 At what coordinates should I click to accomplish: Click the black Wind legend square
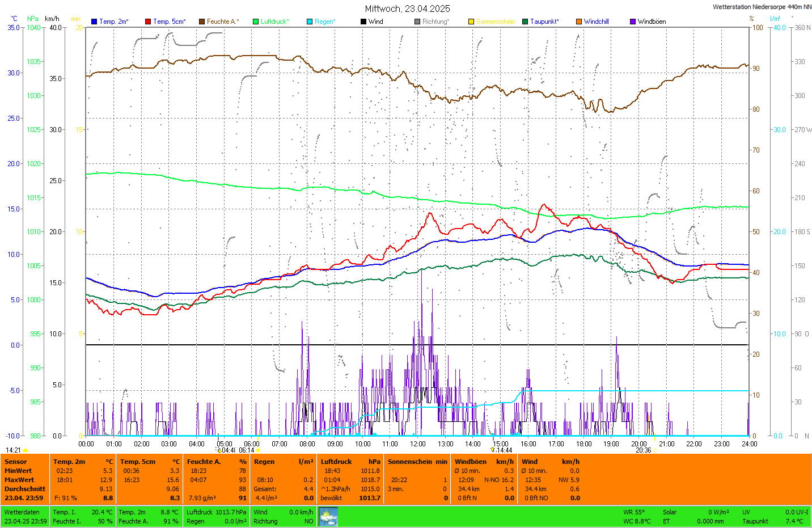[x=363, y=22]
